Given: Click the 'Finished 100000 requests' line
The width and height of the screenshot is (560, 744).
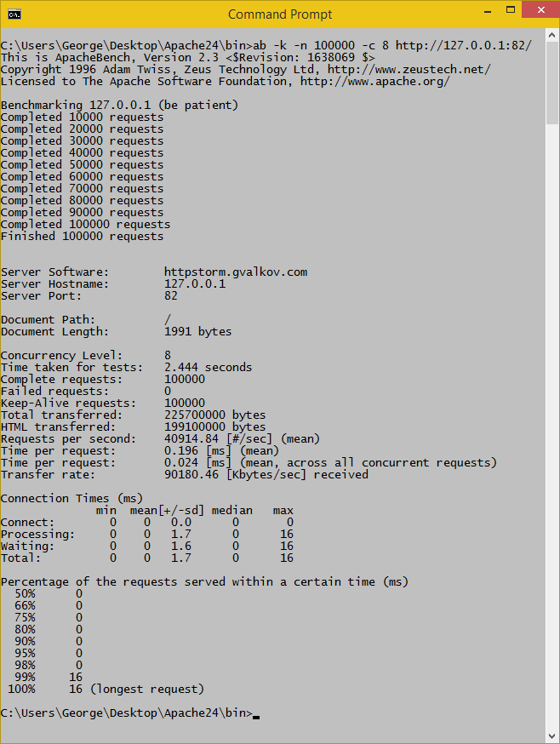Looking at the screenshot, I should coord(82,237).
